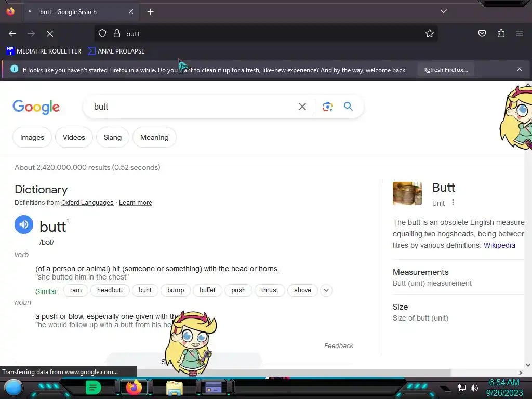Click the similar word buffet
This screenshot has height=399, width=532.
pyautogui.click(x=208, y=290)
